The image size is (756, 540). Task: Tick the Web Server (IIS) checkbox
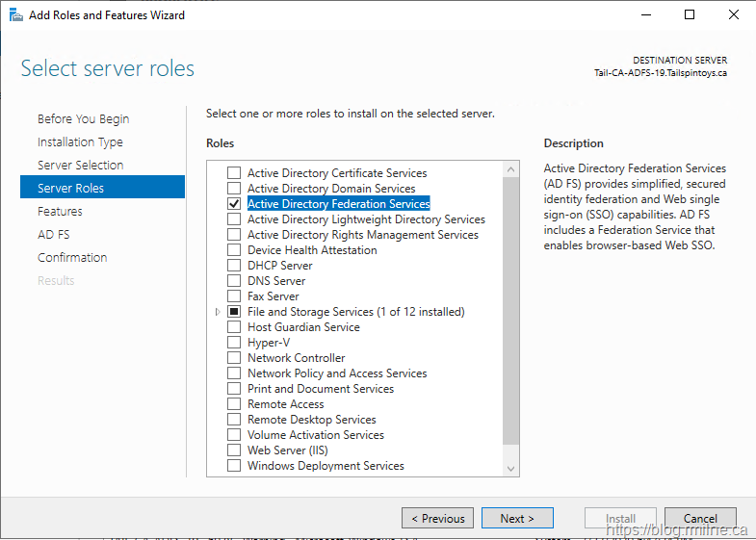click(x=234, y=450)
